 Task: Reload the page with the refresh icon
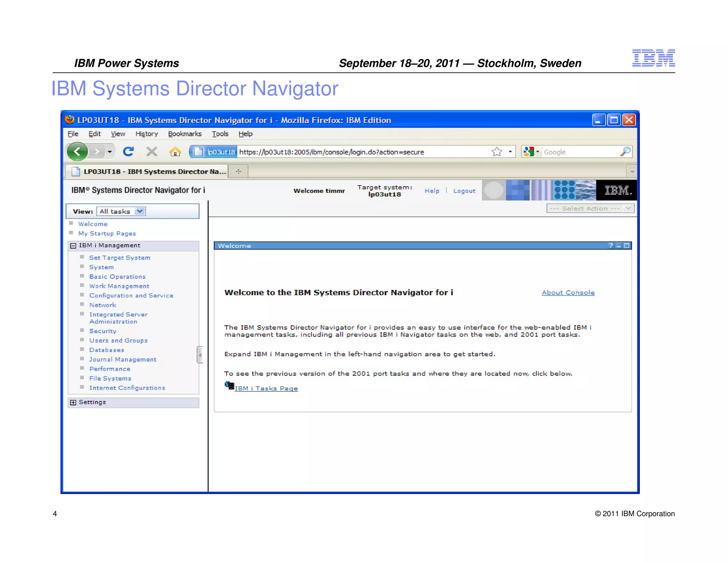click(x=128, y=152)
